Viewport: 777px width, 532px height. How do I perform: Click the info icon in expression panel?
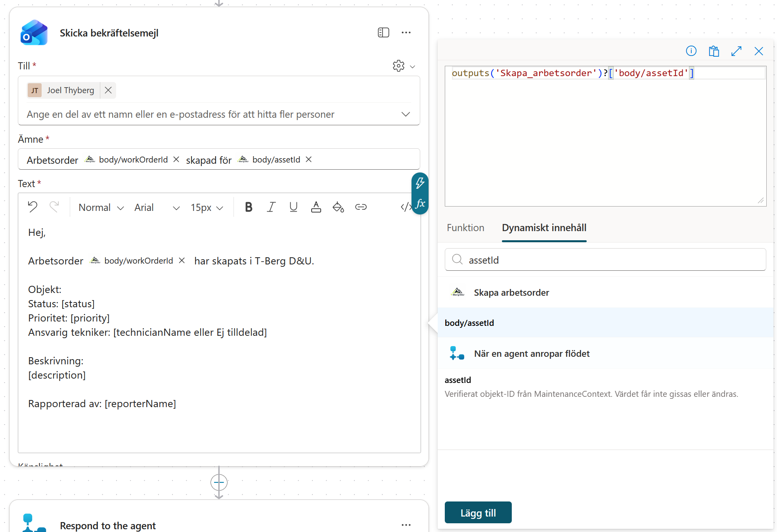coord(691,51)
